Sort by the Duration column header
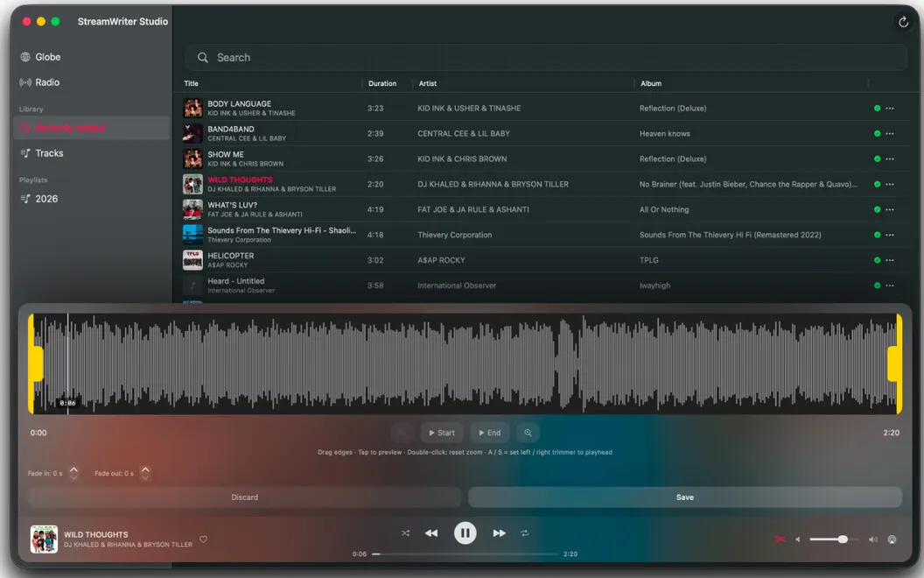Image resolution: width=924 pixels, height=578 pixels. tap(381, 83)
